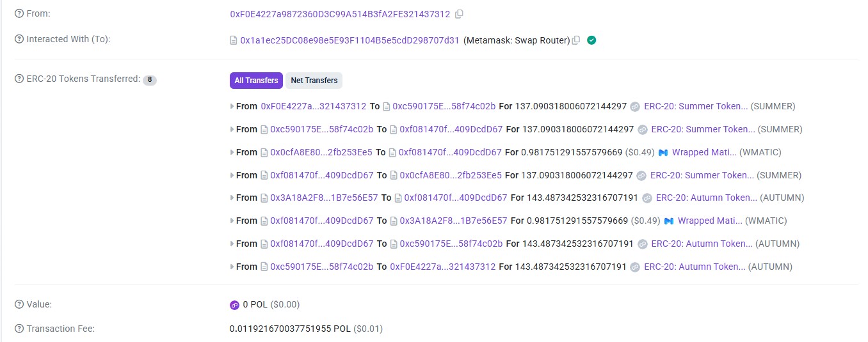
Task: Click the green verified checkmark badge
Action: coord(591,40)
